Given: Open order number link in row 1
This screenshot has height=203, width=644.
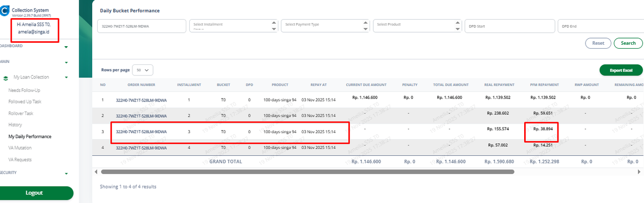Looking at the screenshot, I should (141, 100).
